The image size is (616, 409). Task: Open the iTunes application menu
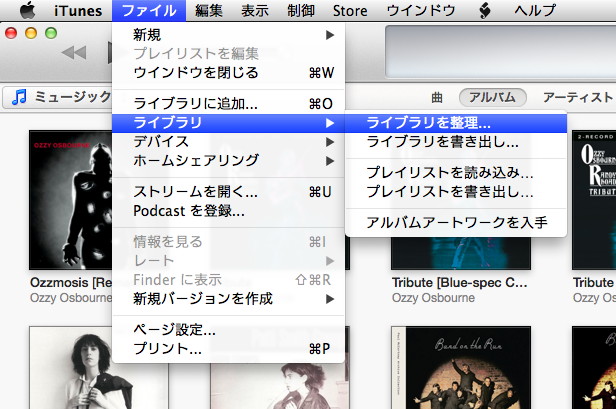[78, 11]
